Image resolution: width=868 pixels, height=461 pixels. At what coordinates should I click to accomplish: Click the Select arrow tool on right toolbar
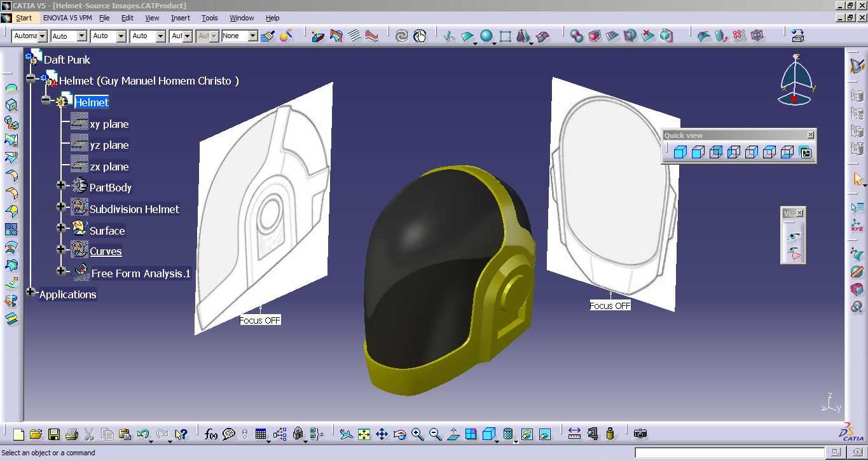857,179
